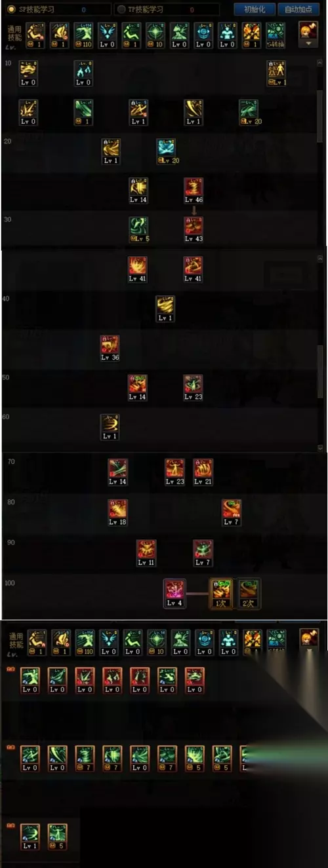Select the 2次 awakening option icon
This screenshot has height=868, width=328.
(248, 593)
